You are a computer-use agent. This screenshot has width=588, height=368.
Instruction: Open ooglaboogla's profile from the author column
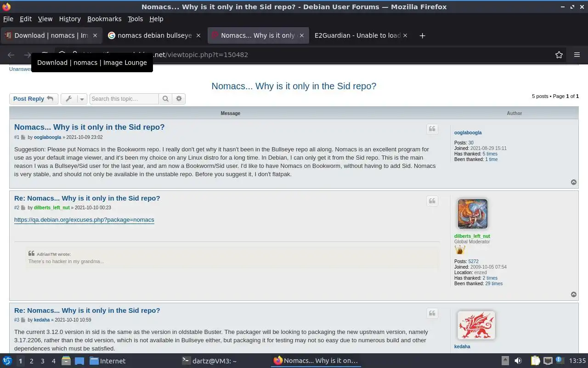(468, 132)
